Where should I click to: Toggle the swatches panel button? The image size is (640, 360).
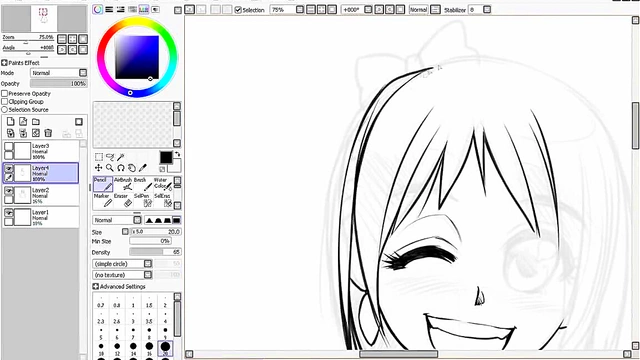tap(144, 9)
